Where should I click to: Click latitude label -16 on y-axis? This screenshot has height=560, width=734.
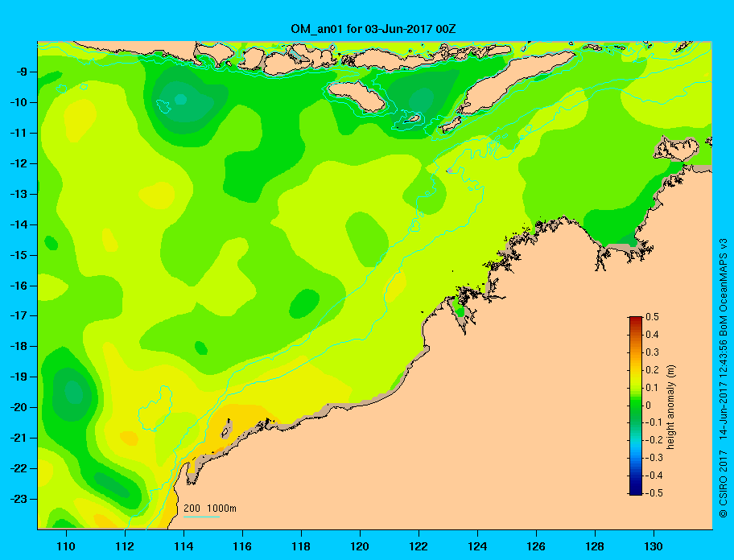click(x=19, y=286)
